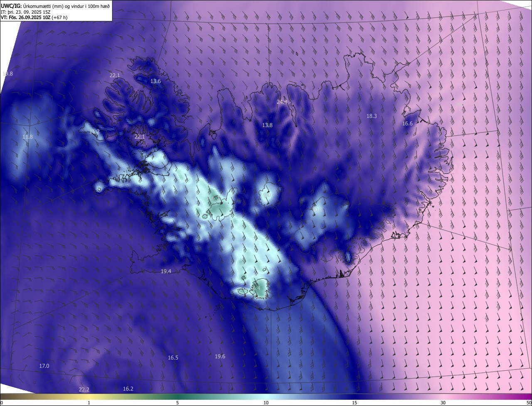This screenshot has height=406, width=532.
Task: Click the 19.4 value label
Action: 166,271
